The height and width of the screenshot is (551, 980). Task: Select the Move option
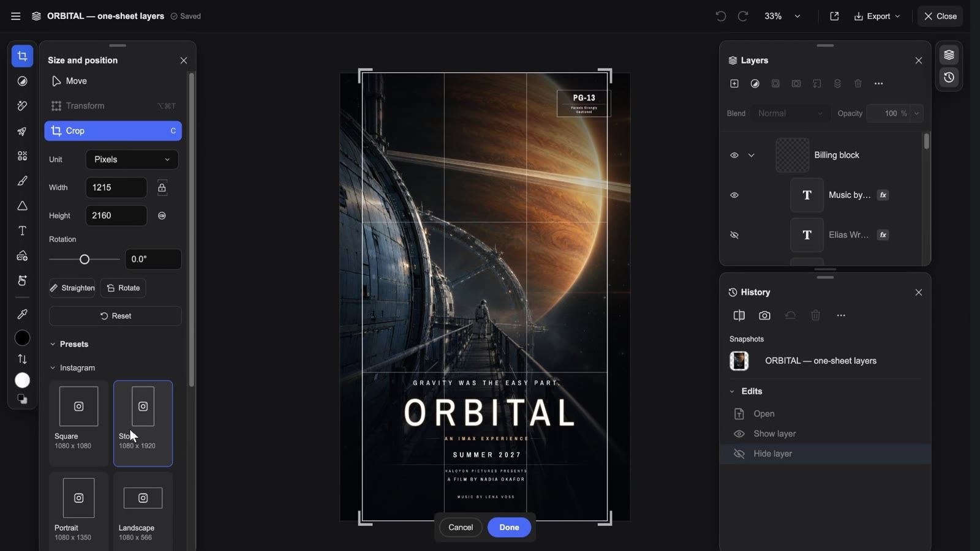coord(113,81)
